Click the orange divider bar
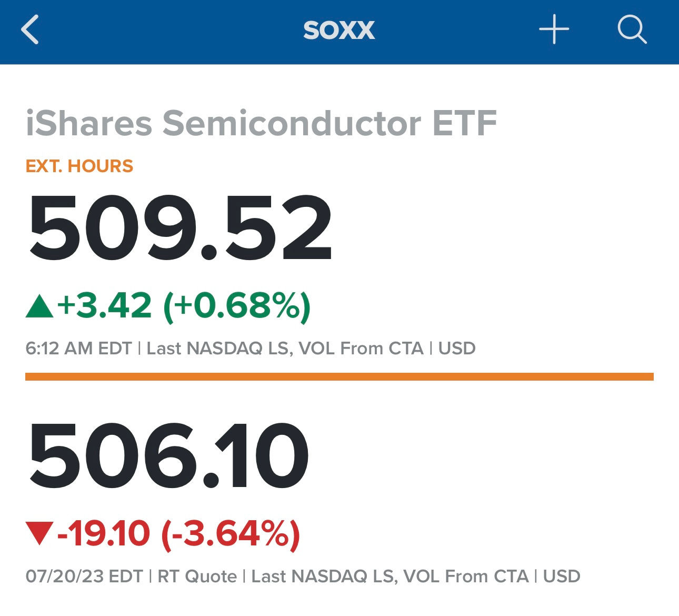The width and height of the screenshot is (679, 616). (339, 376)
